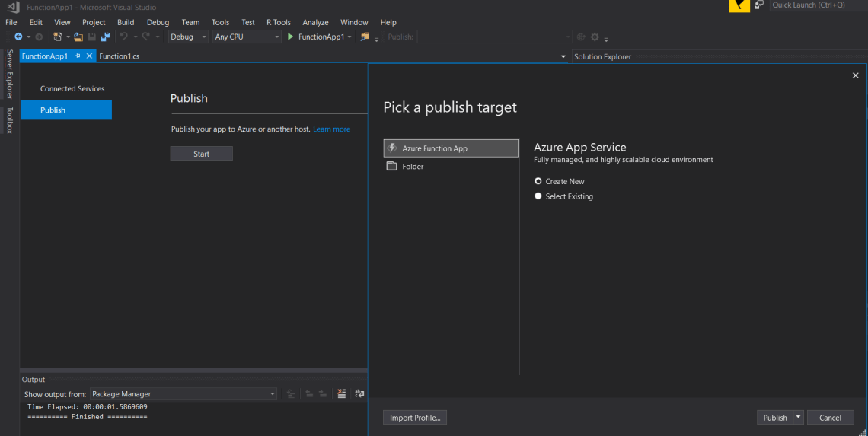Click the Save icon in toolbar
868x436 pixels.
click(92, 37)
